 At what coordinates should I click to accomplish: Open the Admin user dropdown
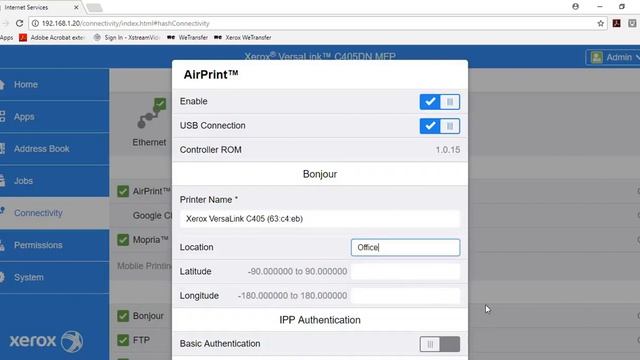click(613, 58)
